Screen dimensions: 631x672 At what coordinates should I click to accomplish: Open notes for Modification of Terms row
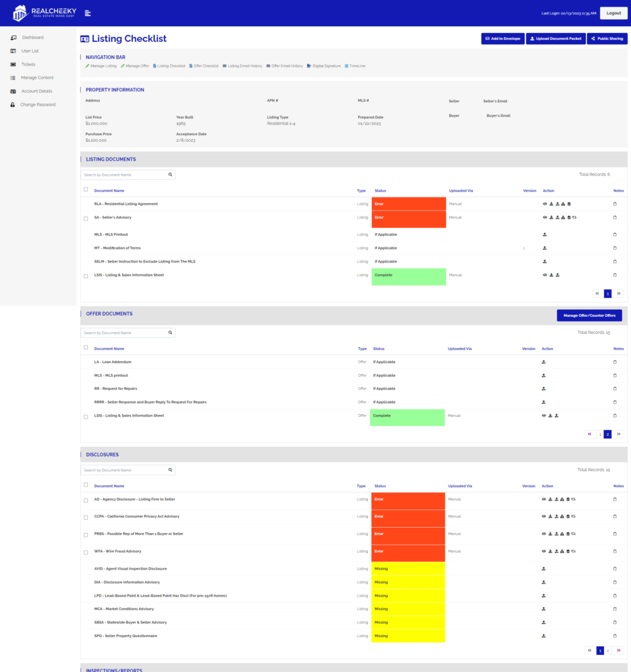(x=615, y=248)
